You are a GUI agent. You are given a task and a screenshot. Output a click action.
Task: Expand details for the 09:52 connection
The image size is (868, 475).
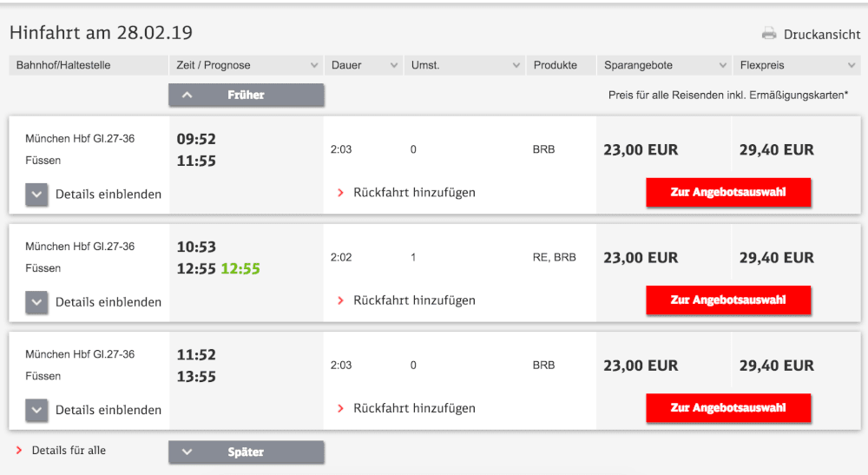[x=36, y=195]
